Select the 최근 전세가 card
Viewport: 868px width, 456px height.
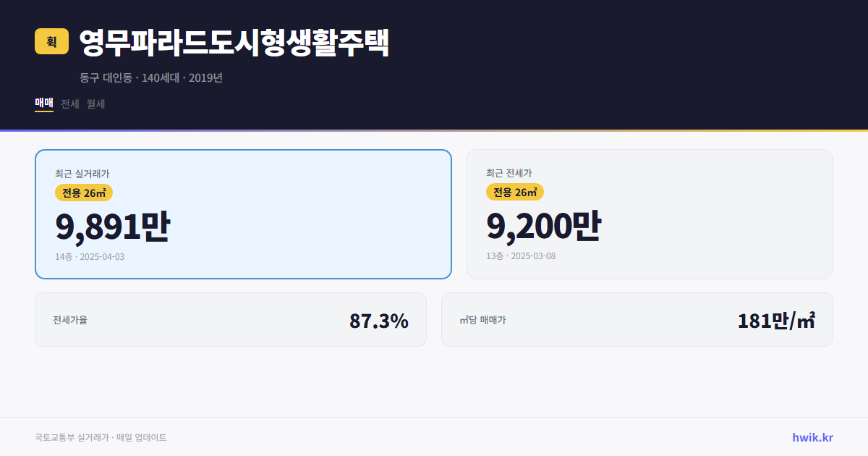click(x=650, y=214)
